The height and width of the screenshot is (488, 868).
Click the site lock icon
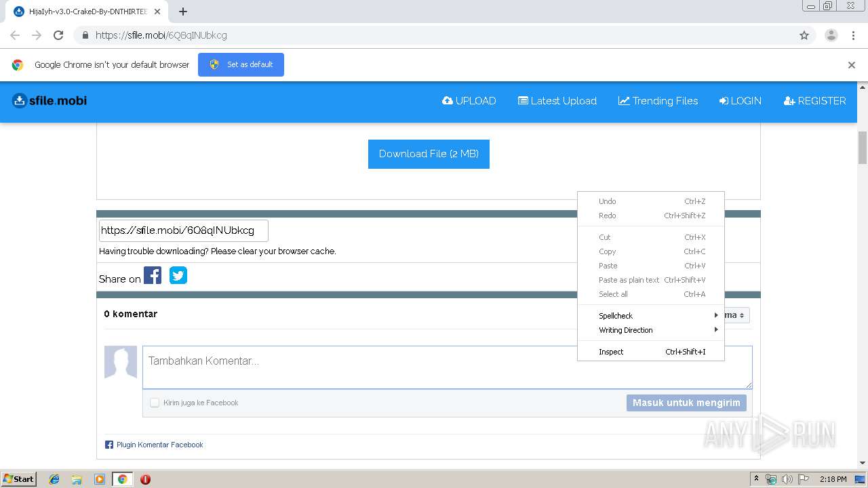click(x=85, y=35)
